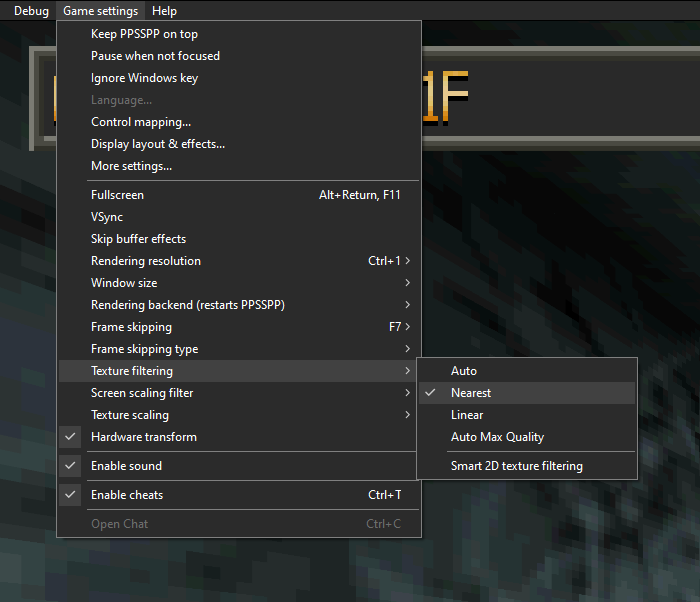The image size is (700, 602).
Task: Expand Window size submenu
Action: pyautogui.click(x=239, y=283)
